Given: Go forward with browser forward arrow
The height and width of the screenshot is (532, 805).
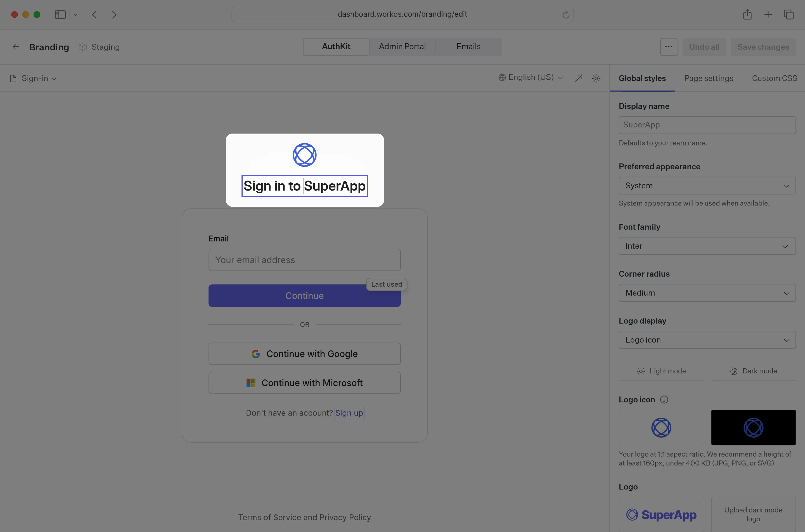Looking at the screenshot, I should coord(114,15).
